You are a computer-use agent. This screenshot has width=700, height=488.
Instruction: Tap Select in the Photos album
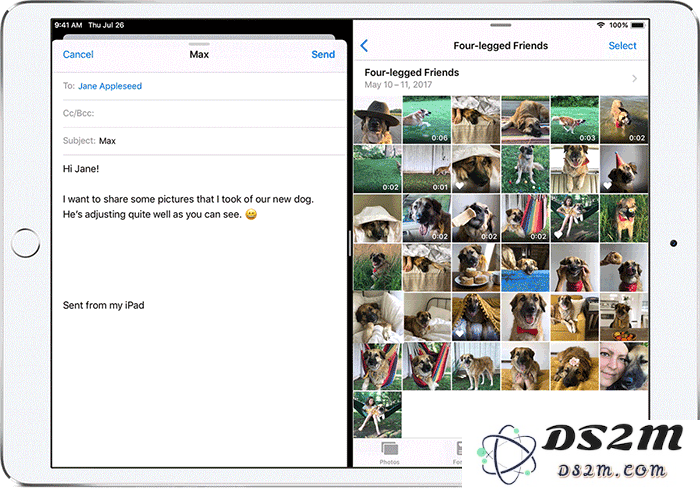pyautogui.click(x=622, y=46)
